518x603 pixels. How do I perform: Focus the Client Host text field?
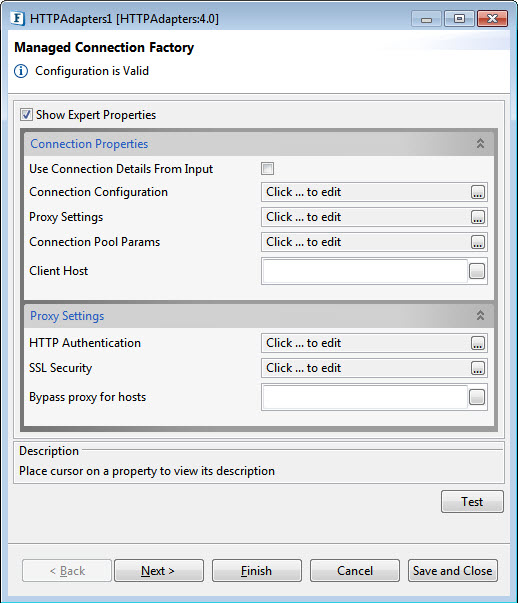[365, 271]
